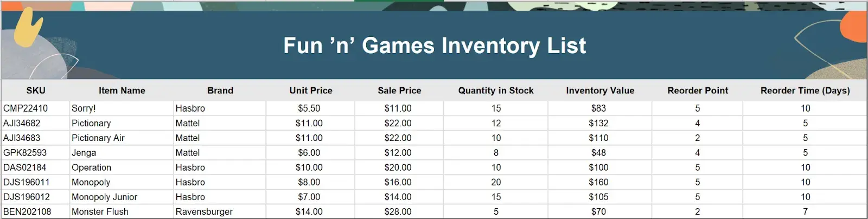Click the Fun 'n' Games Inventory List title
Image resolution: width=868 pixels, height=219 pixels.
[435, 46]
